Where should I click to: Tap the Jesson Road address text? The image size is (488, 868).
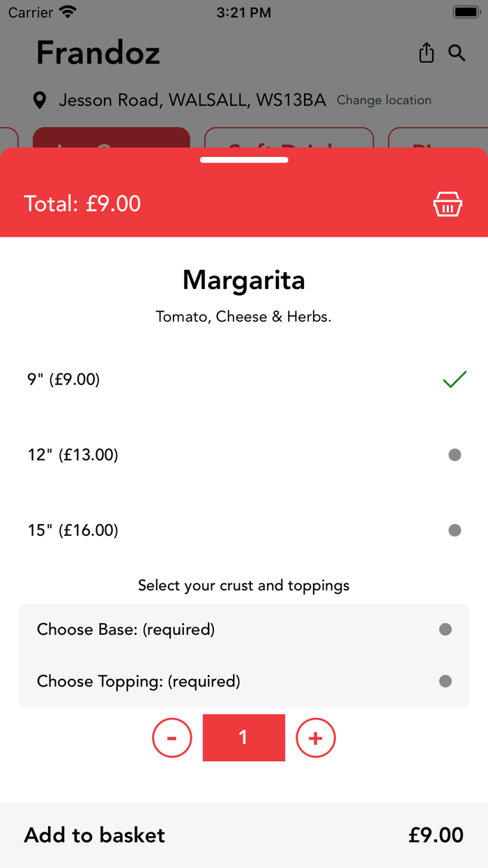(x=192, y=100)
